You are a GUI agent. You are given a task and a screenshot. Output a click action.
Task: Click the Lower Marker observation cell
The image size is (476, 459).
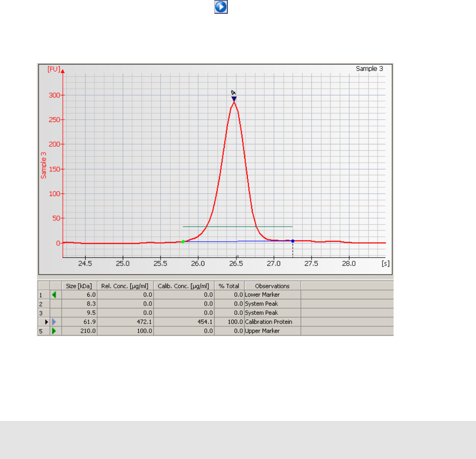click(272, 294)
